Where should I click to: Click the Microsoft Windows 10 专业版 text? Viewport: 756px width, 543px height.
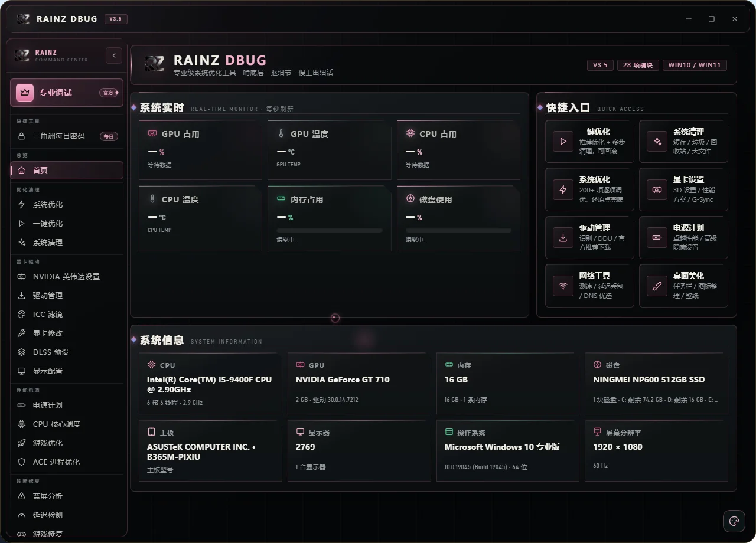[x=502, y=447]
